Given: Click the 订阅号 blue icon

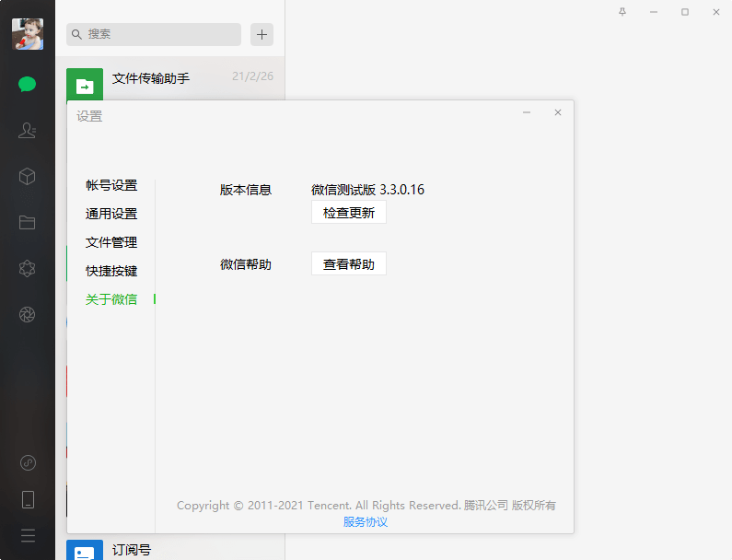Looking at the screenshot, I should [x=85, y=550].
